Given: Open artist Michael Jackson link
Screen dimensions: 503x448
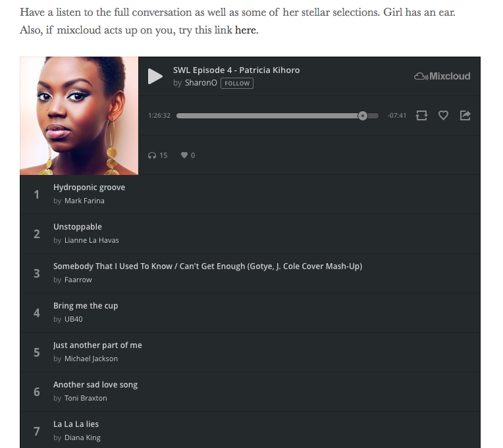Looking at the screenshot, I should click(x=91, y=359).
